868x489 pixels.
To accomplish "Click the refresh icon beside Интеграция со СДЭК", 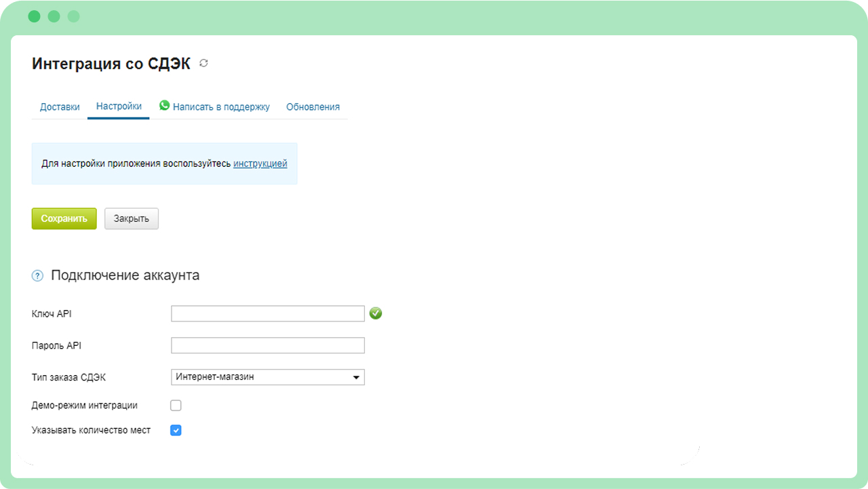I will (203, 63).
